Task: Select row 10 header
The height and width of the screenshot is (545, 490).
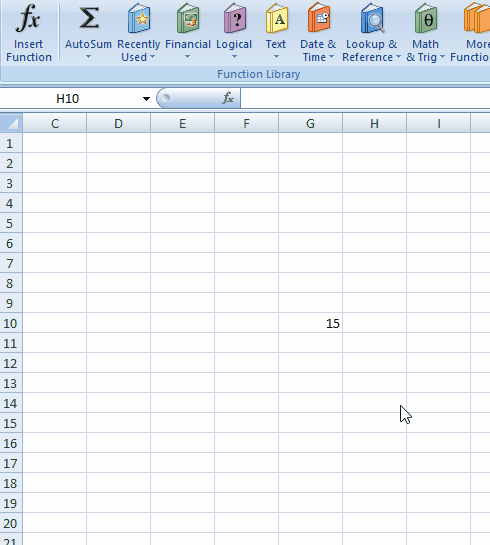Action: click(11, 323)
